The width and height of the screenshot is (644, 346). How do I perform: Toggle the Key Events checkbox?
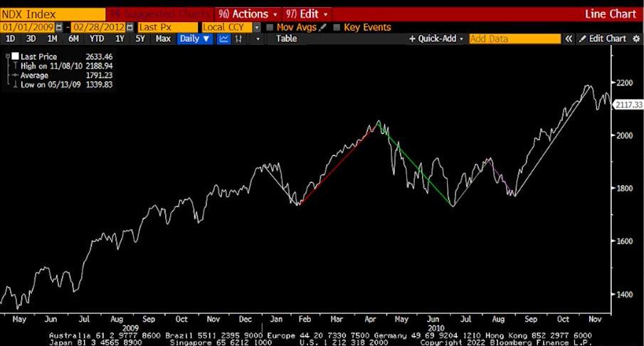point(336,27)
